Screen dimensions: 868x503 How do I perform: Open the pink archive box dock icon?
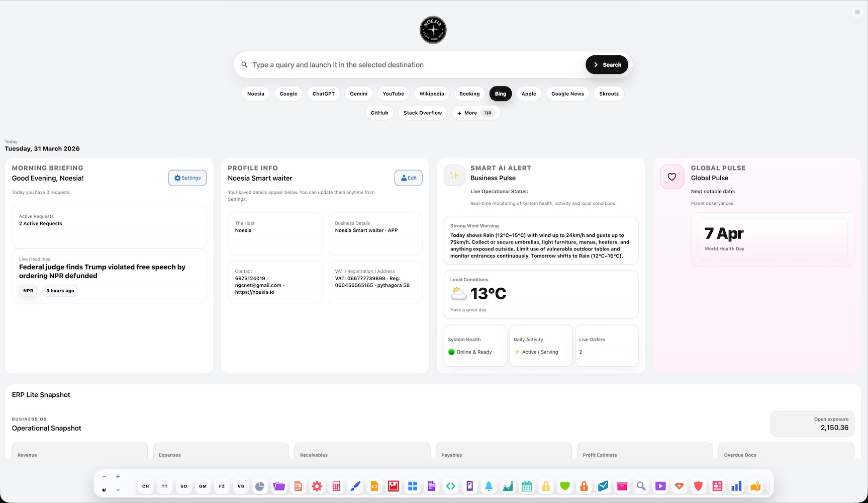(x=622, y=486)
